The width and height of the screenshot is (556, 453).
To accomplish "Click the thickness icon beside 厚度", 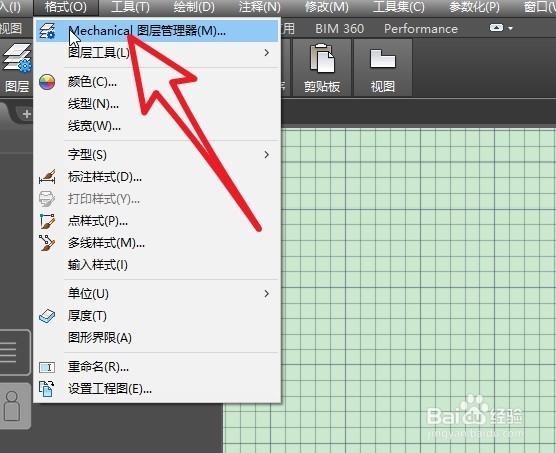I will [x=47, y=316].
